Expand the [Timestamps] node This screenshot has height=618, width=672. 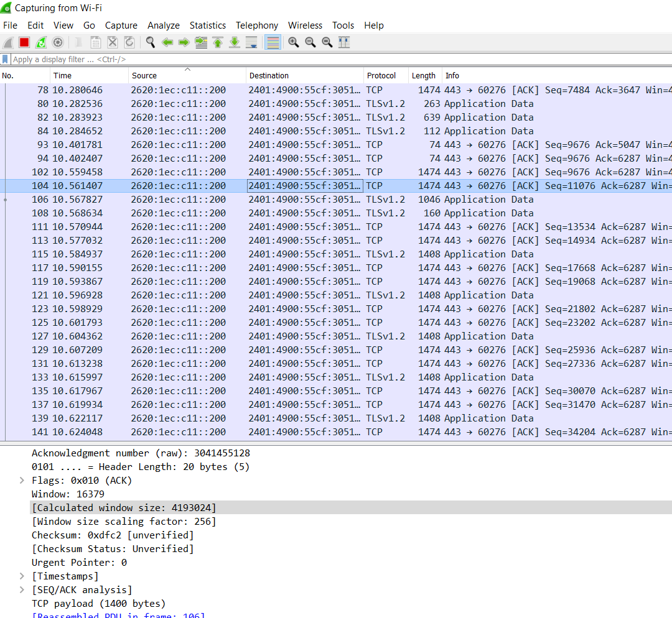pos(21,576)
